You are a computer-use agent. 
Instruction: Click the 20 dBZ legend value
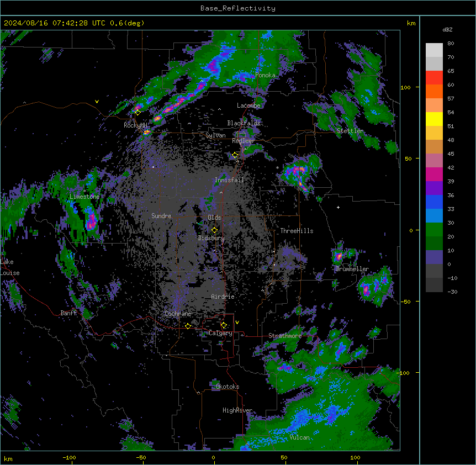(451, 237)
